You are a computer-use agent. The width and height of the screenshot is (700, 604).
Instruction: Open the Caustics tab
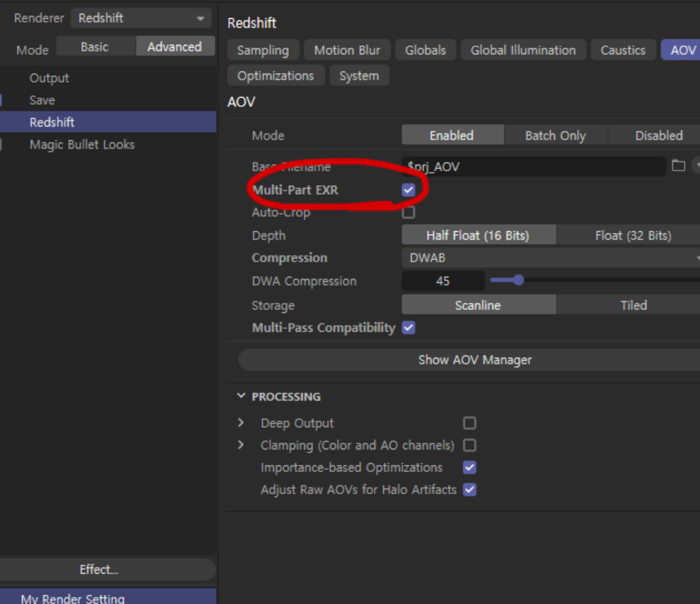click(x=623, y=50)
